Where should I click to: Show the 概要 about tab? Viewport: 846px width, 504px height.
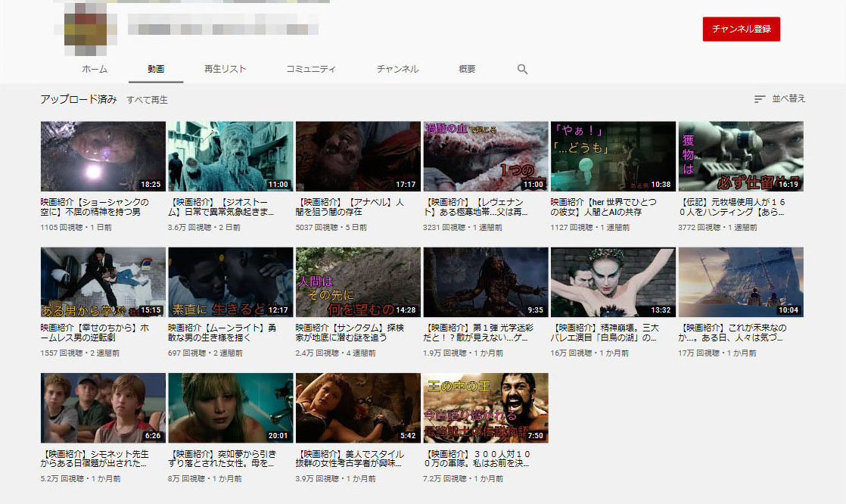pyautogui.click(x=467, y=69)
